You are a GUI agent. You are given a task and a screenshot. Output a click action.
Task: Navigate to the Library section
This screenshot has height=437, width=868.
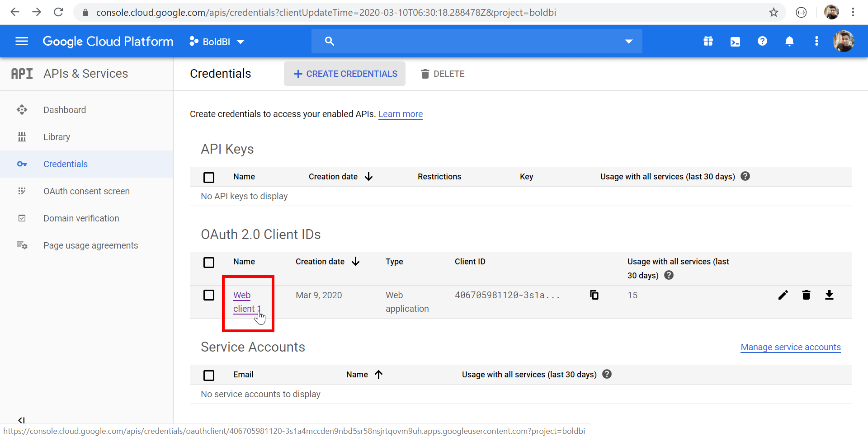[x=57, y=136]
